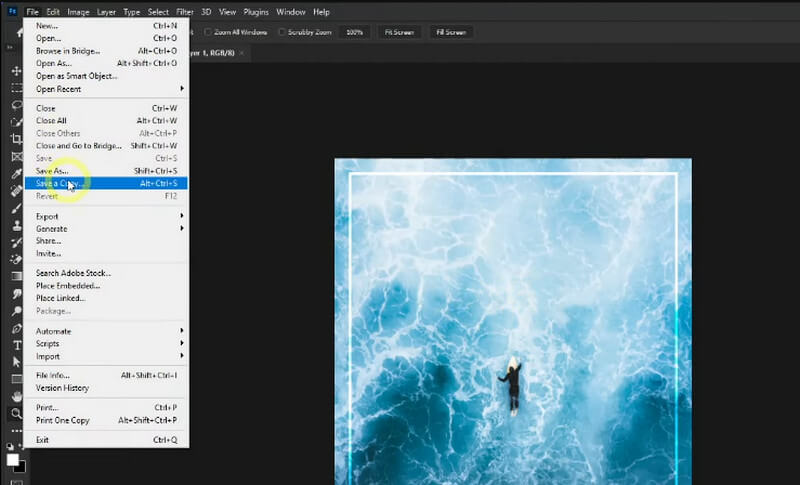Select the Zoom magnifier tool
This screenshot has height=485, width=800.
point(16,413)
